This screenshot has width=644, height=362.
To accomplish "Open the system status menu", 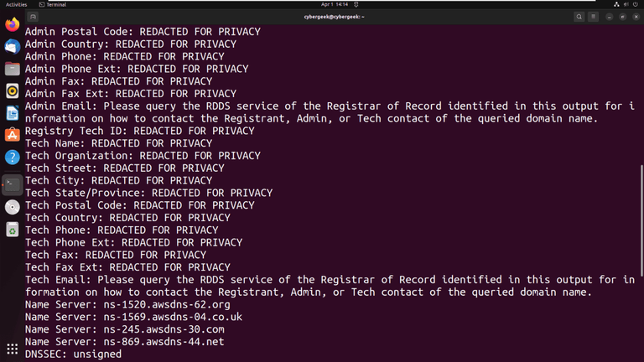I will pyautogui.click(x=627, y=4).
